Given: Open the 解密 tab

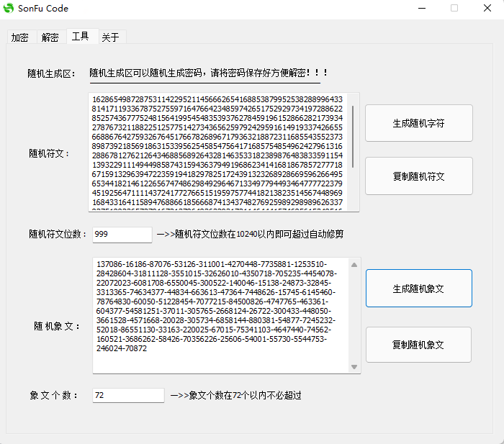Looking at the screenshot, I should click(x=50, y=37).
